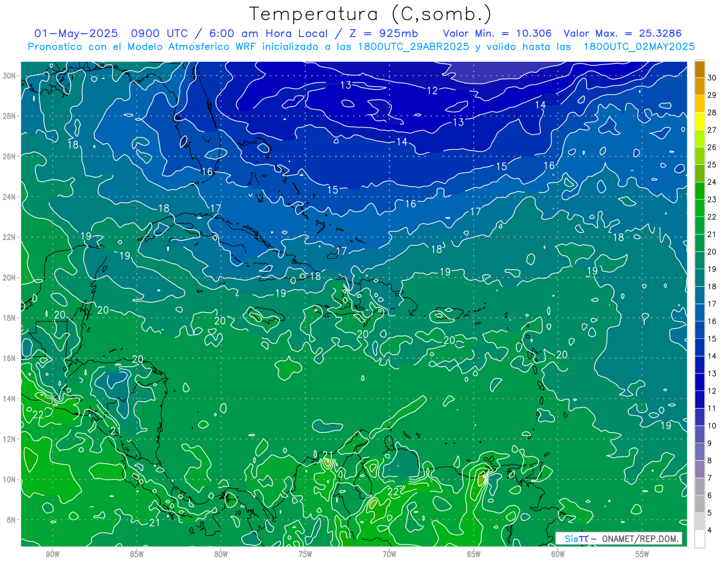Image resolution: width=728 pixels, height=562 pixels.
Task: Click the "Valor Min. = 10.306" value
Action: point(497,33)
